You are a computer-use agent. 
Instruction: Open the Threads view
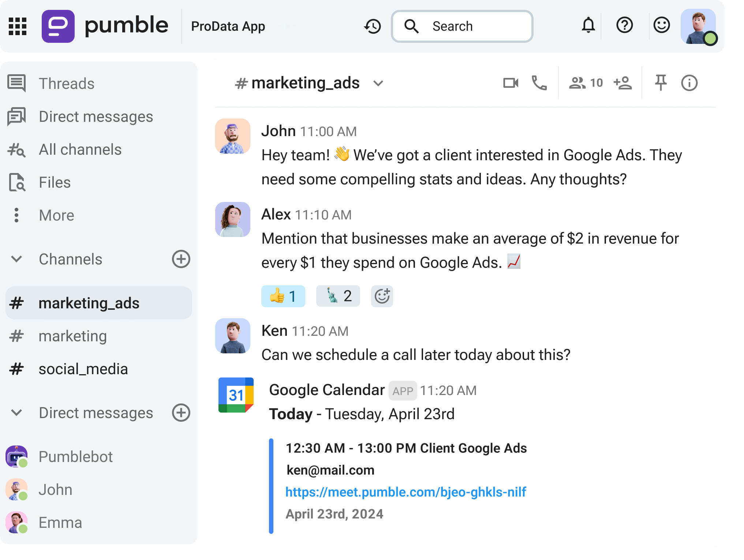pos(66,83)
